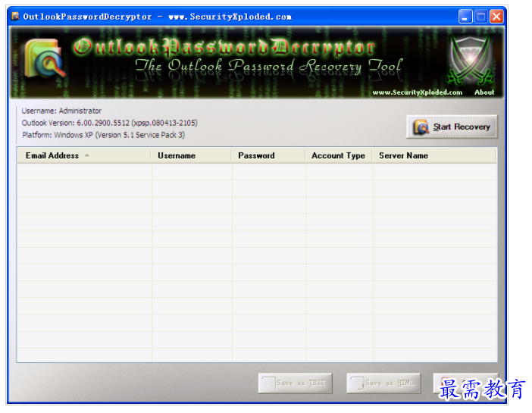Click the crossed swords shield emblem
The width and height of the screenshot is (532, 413).
pos(470,61)
